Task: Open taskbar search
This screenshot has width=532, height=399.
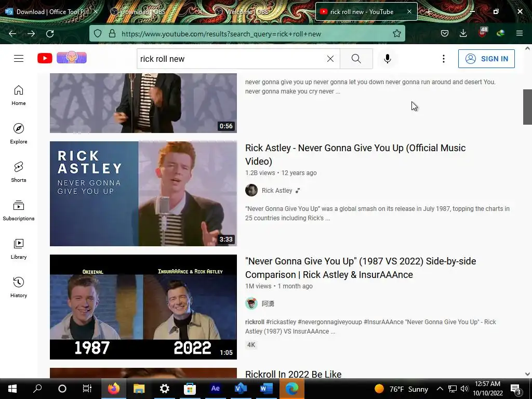Action: (37, 389)
